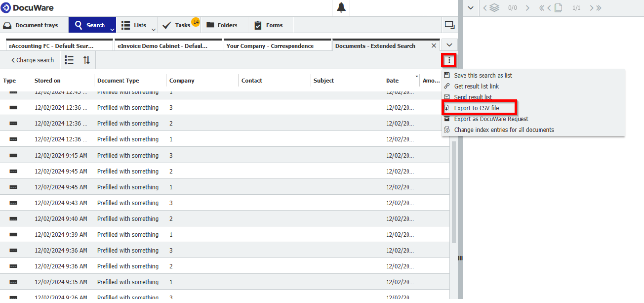The image size is (644, 303).
Task: Click the list view options icon
Action: tap(69, 60)
